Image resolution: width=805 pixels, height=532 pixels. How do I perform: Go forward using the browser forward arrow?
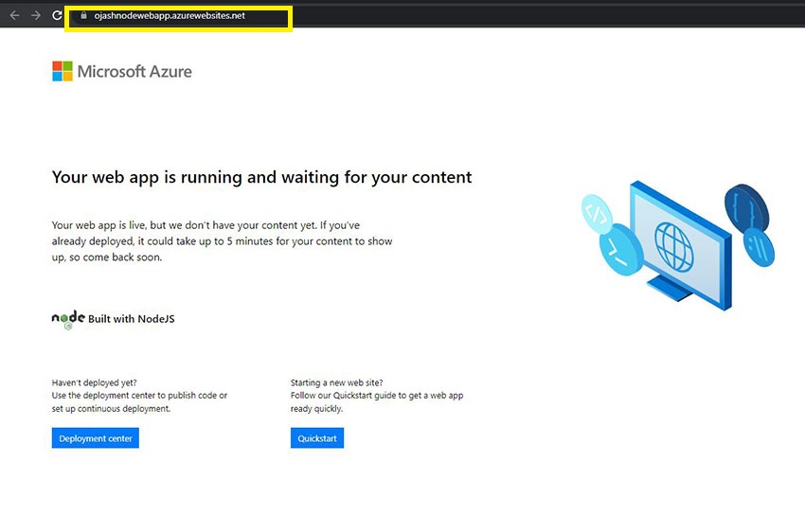point(35,15)
